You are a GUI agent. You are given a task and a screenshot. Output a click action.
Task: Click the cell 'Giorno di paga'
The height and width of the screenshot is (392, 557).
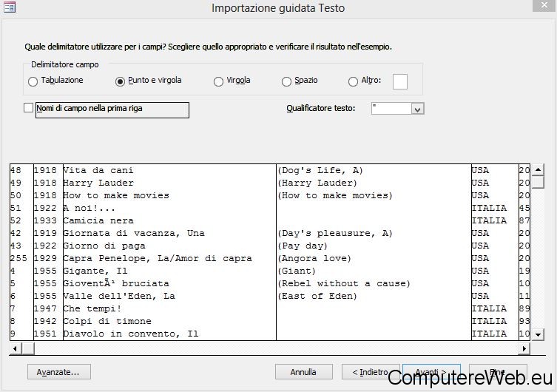coord(104,246)
